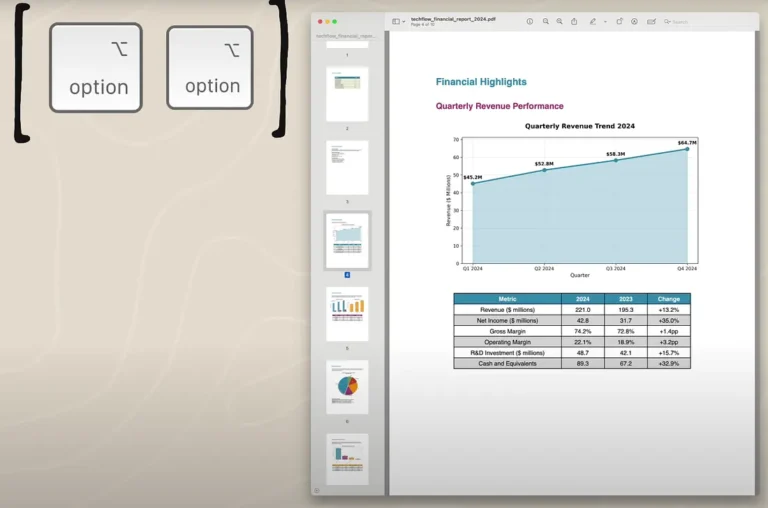Click the Quarterly Revenue Trend 2024 chart title
768x508 pixels.
coord(579,126)
